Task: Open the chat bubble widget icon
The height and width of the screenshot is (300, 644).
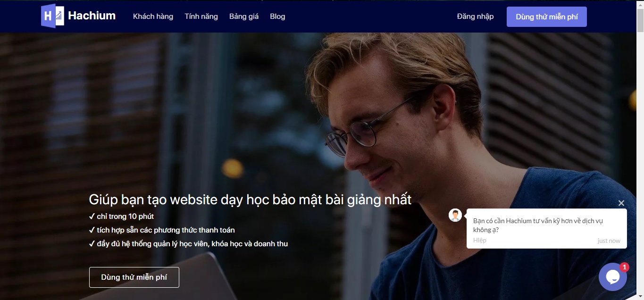Action: coord(612,277)
